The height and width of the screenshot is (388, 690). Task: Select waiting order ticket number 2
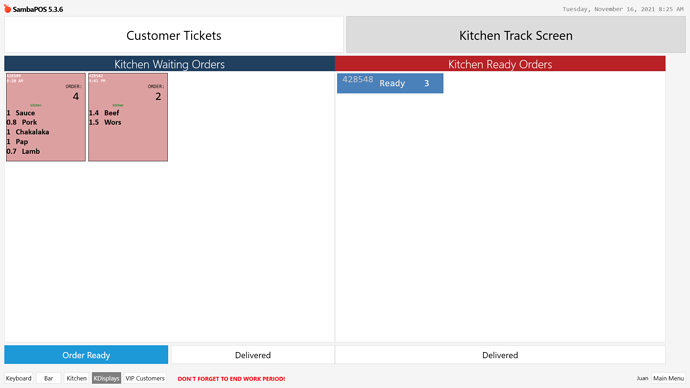pyautogui.click(x=128, y=117)
